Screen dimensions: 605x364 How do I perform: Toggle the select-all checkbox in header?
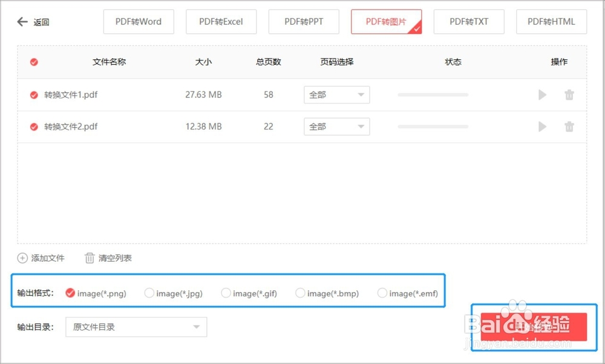click(x=34, y=62)
